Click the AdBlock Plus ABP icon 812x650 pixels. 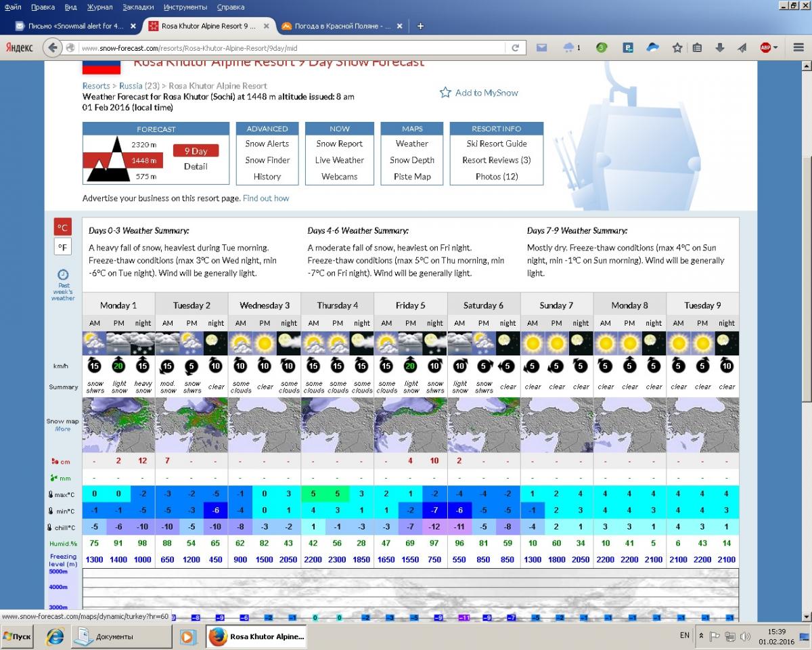pos(765,48)
